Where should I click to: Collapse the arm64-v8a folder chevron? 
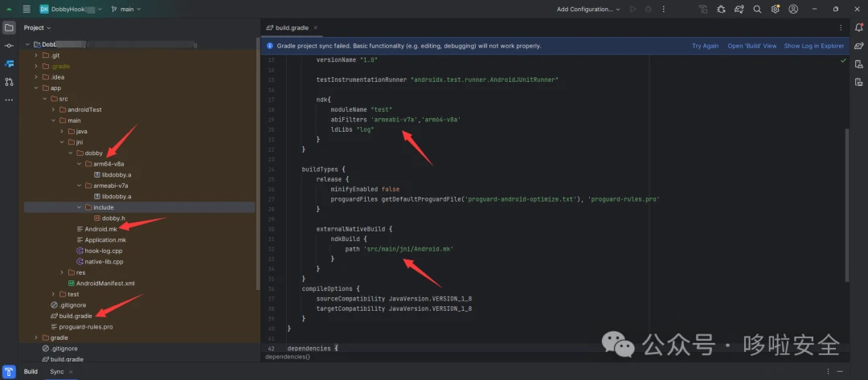coord(80,164)
